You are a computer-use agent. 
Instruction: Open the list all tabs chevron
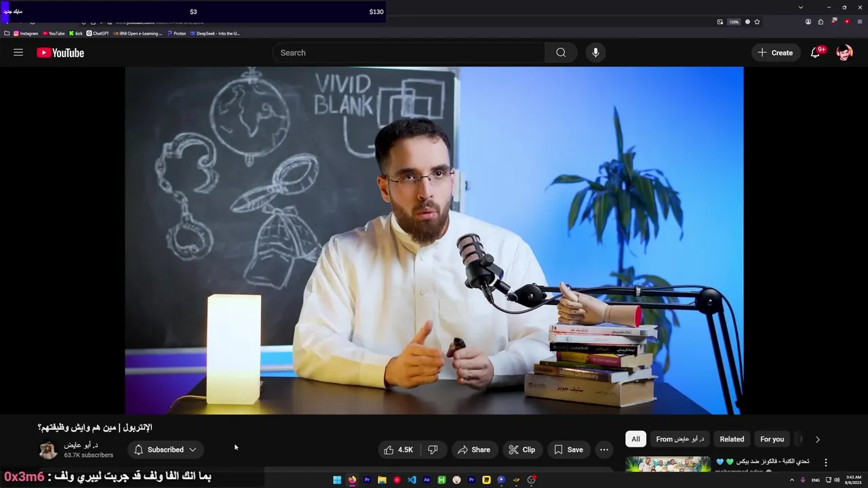coord(801,7)
